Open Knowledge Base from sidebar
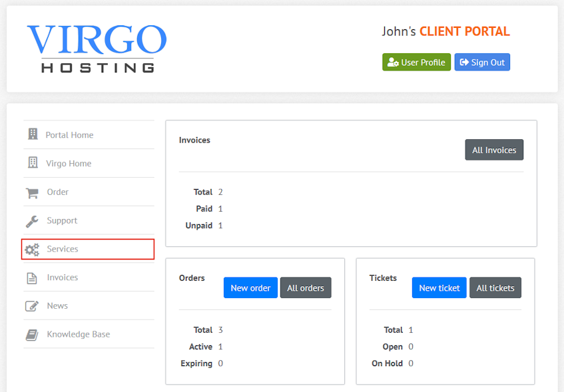 [x=89, y=334]
